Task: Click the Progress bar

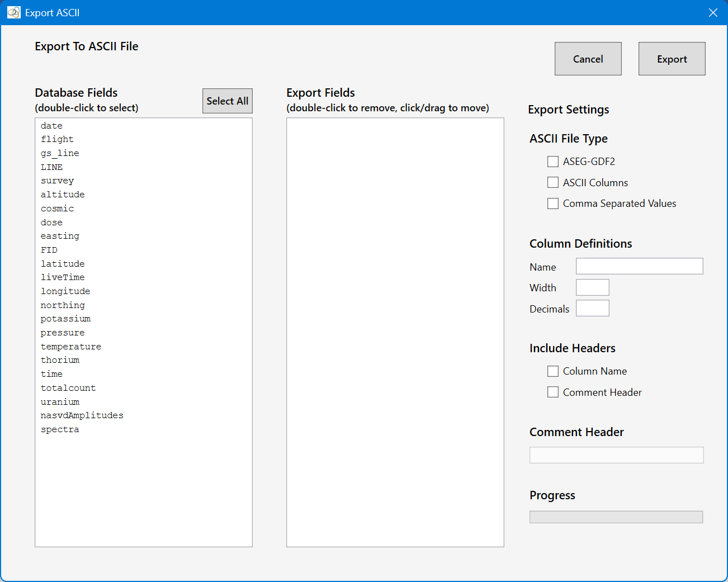Action: 616,517
